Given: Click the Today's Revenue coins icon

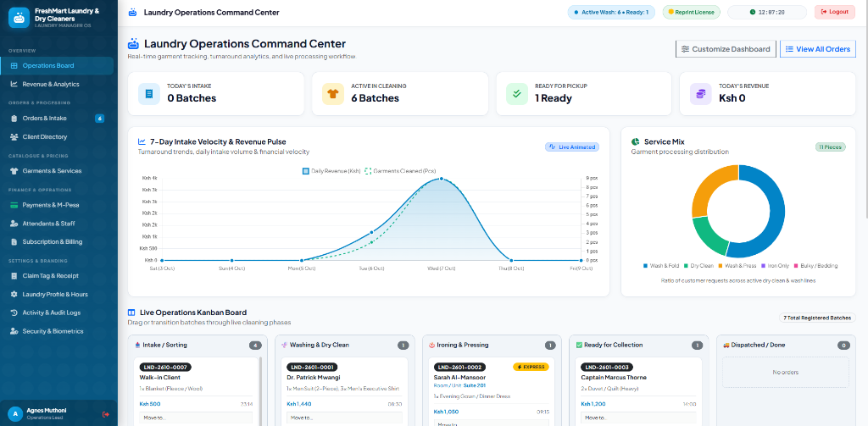Looking at the screenshot, I should coord(701,94).
